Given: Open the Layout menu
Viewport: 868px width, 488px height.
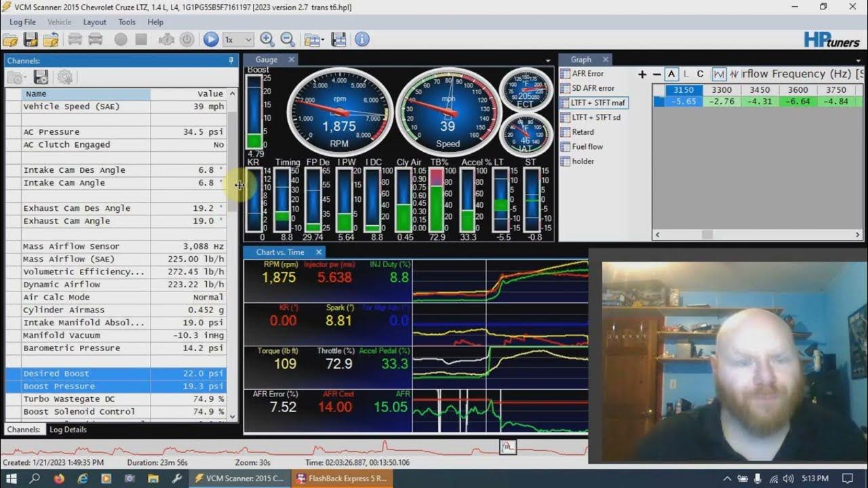Looking at the screenshot, I should tap(95, 22).
